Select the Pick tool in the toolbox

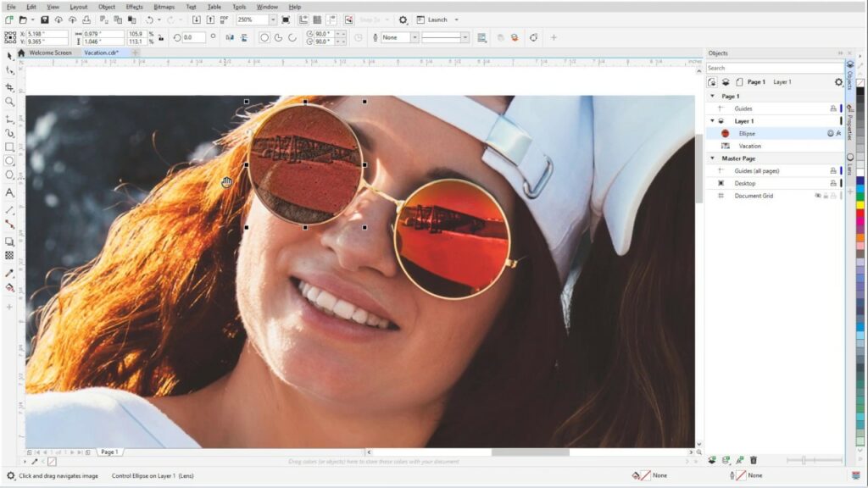(x=11, y=56)
